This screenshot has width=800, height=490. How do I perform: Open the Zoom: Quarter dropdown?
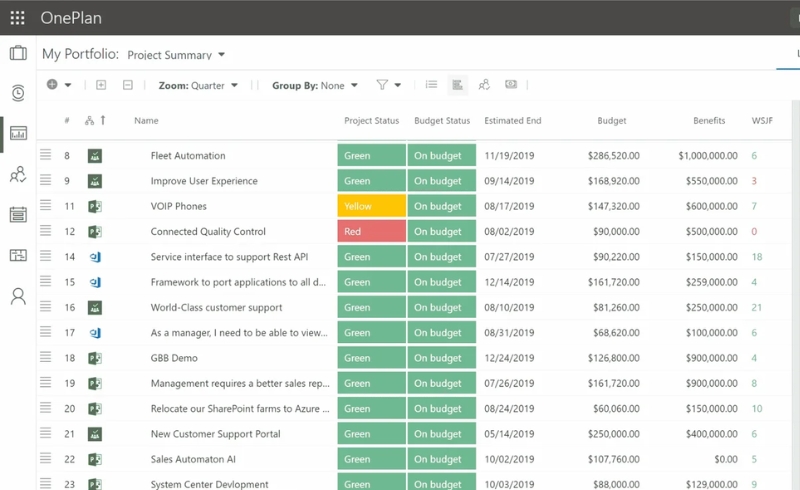point(198,85)
